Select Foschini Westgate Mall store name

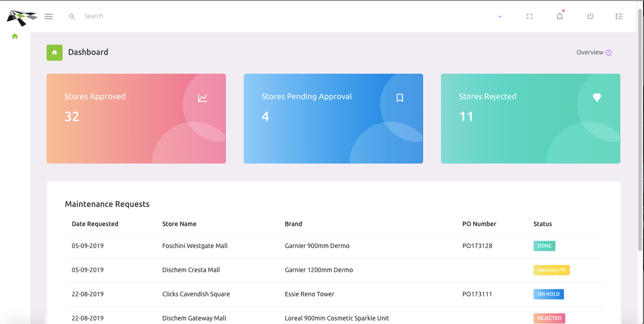pos(195,246)
